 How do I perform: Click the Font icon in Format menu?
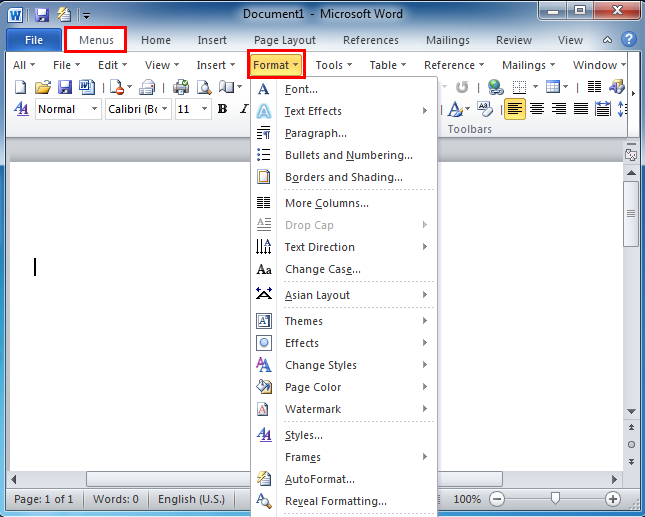pos(264,89)
